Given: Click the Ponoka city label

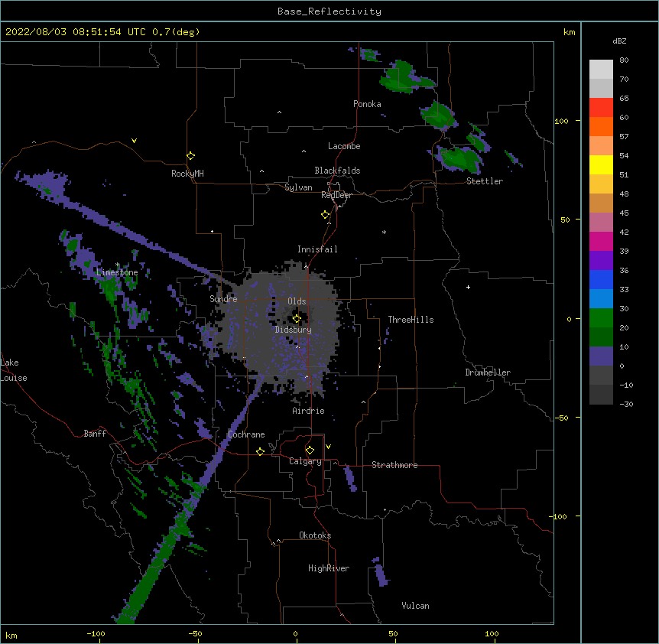Looking at the screenshot, I should [367, 104].
